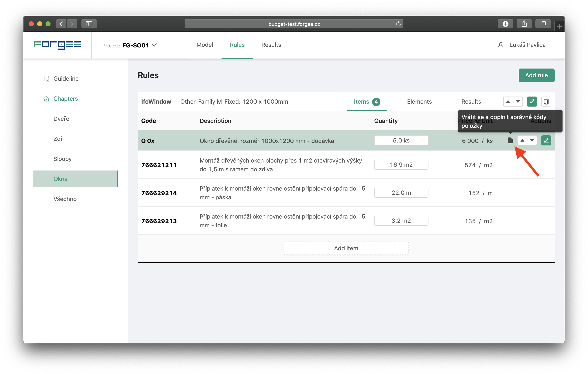Select the Všechno chapter
Viewport: 588px width, 374px height.
[65, 199]
